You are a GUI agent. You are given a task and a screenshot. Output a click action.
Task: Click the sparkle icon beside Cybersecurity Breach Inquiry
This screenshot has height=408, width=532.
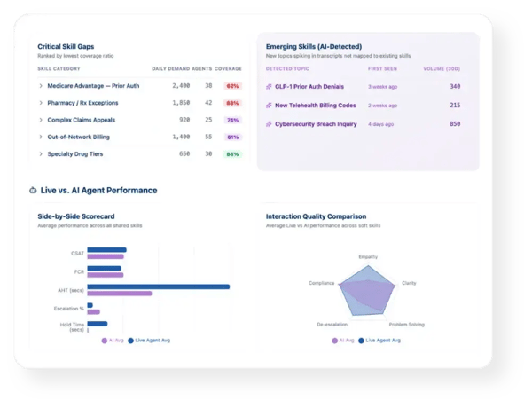[269, 124]
